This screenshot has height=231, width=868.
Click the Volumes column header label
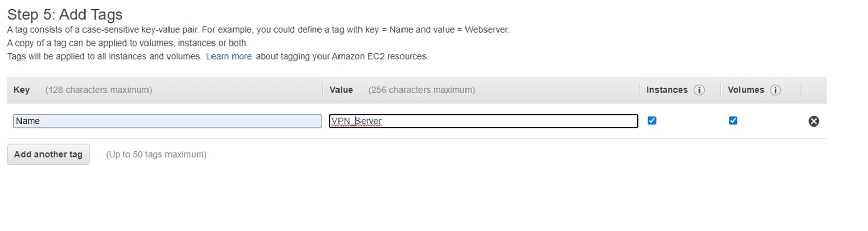tap(746, 90)
